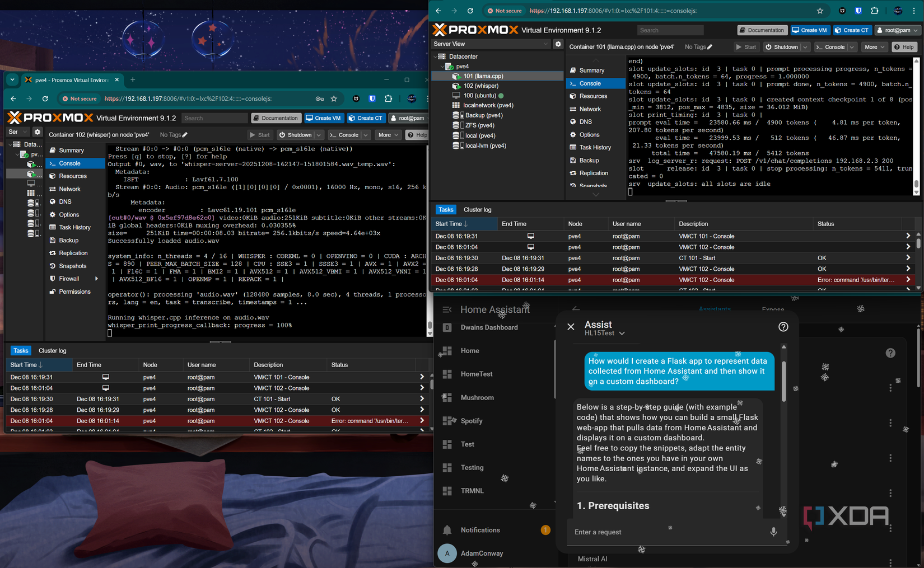Image resolution: width=924 pixels, height=568 pixels.
Task: Open the Replication panel for llama.cpp
Action: [591, 173]
